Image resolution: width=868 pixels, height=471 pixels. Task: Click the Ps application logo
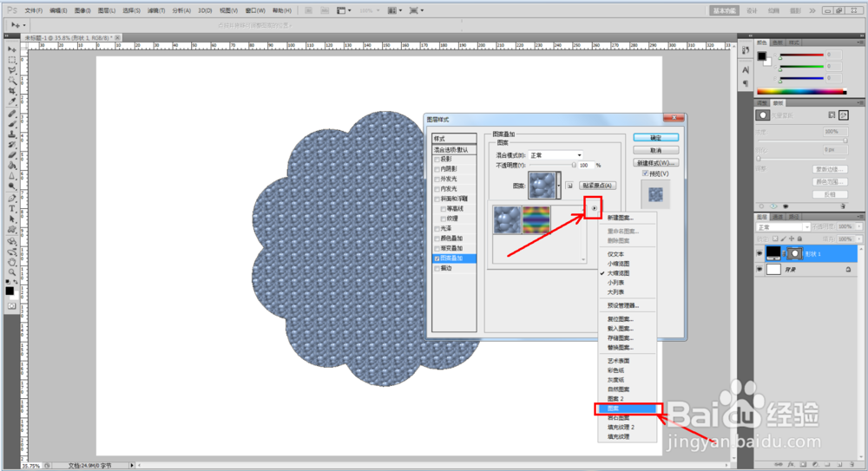12,10
